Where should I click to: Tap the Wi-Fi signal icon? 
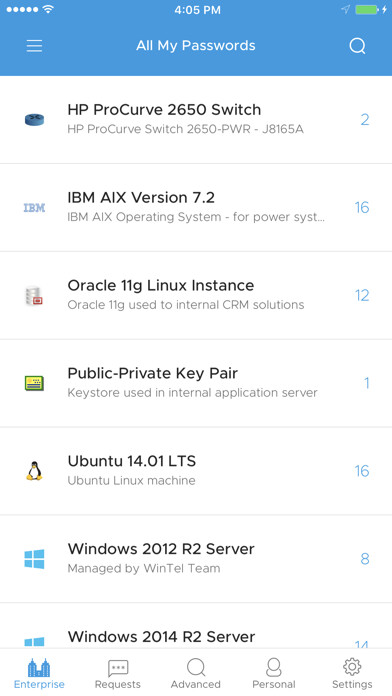48,9
